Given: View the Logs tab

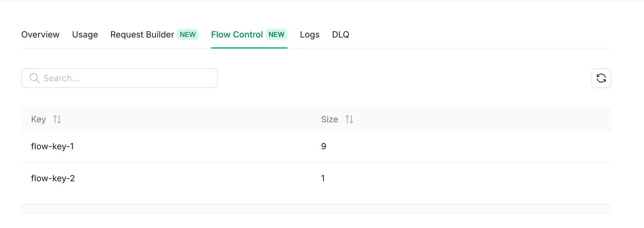Looking at the screenshot, I should pos(310,35).
